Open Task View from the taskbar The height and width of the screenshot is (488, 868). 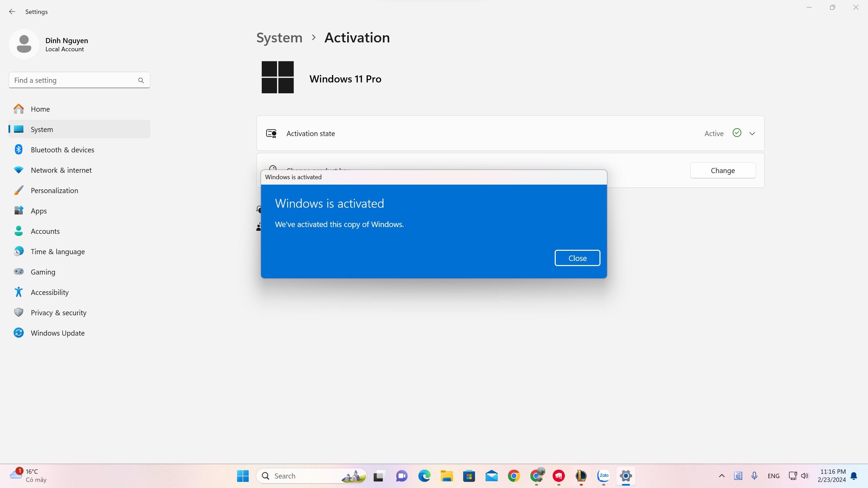coord(379,476)
